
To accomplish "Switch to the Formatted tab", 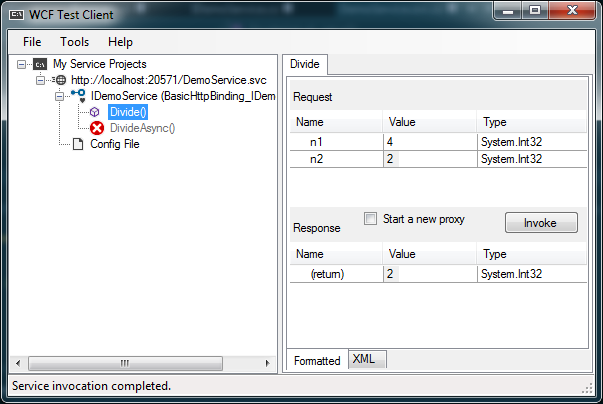I will point(317,361).
